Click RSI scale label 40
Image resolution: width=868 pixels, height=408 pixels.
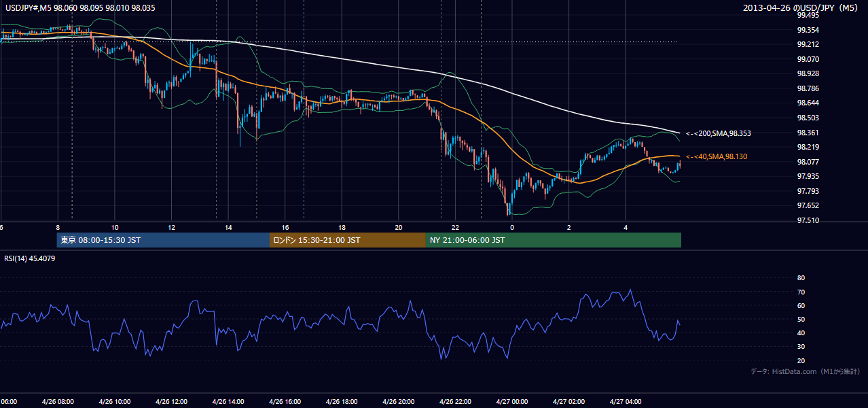801,333
